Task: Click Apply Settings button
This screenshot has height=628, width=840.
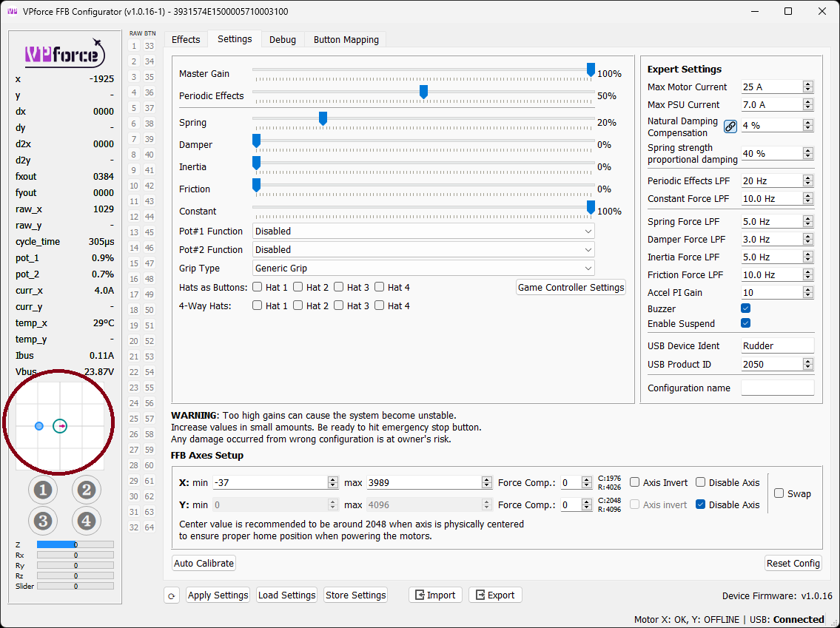Action: point(218,595)
